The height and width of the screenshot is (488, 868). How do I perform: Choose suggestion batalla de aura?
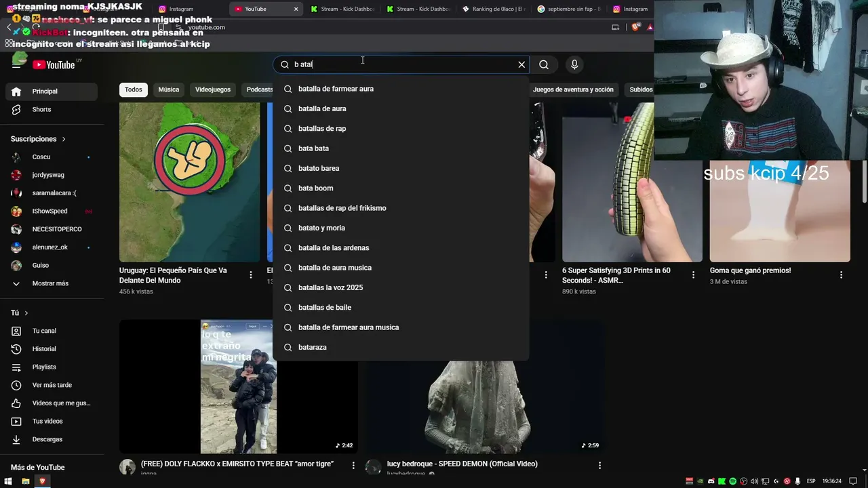coord(401,108)
